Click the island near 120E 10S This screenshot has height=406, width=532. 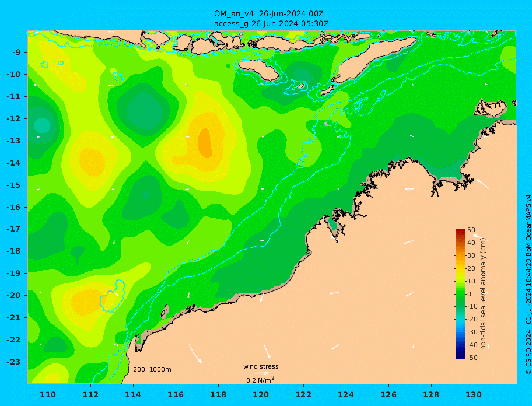point(259,70)
